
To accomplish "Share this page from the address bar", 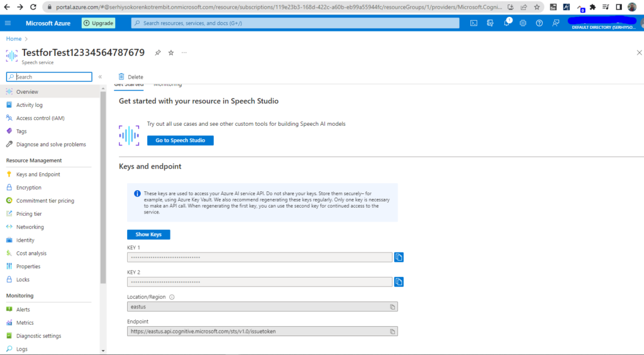I will tap(524, 7).
